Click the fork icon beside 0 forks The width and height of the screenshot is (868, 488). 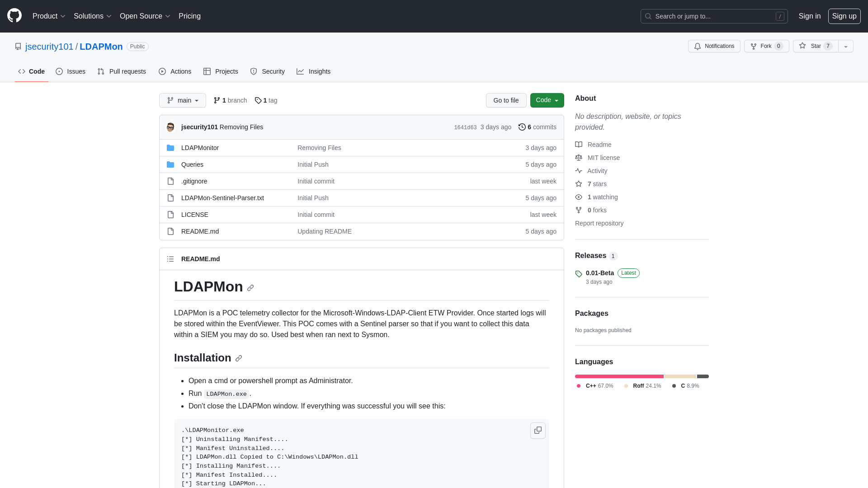point(579,210)
